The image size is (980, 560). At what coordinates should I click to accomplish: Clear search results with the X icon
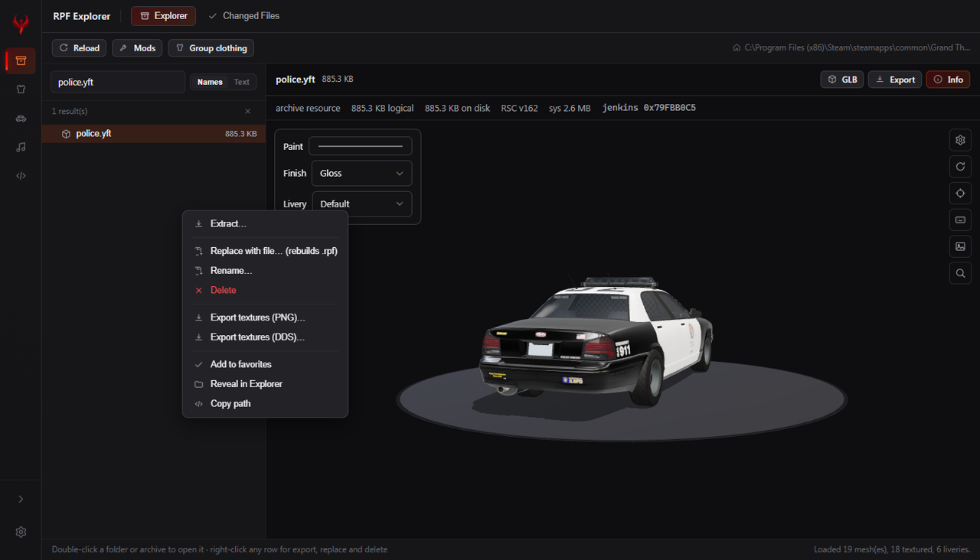(x=247, y=112)
